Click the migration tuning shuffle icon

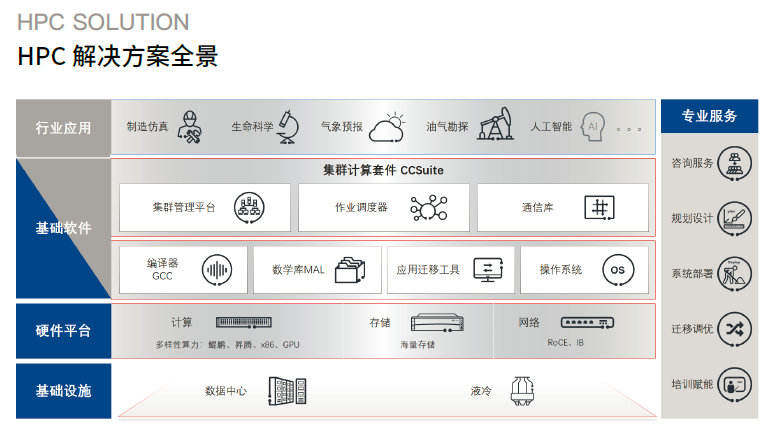[736, 328]
